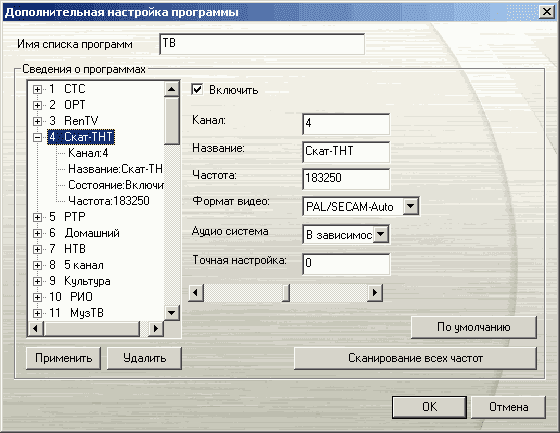
Task: Select the Частота:183250 child item
Action: coord(109,201)
